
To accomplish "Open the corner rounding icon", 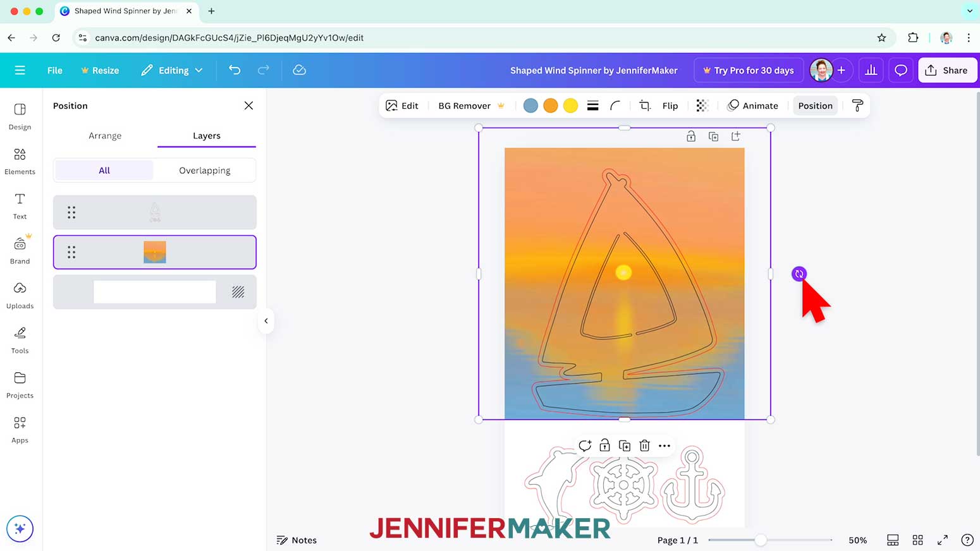I will point(615,106).
